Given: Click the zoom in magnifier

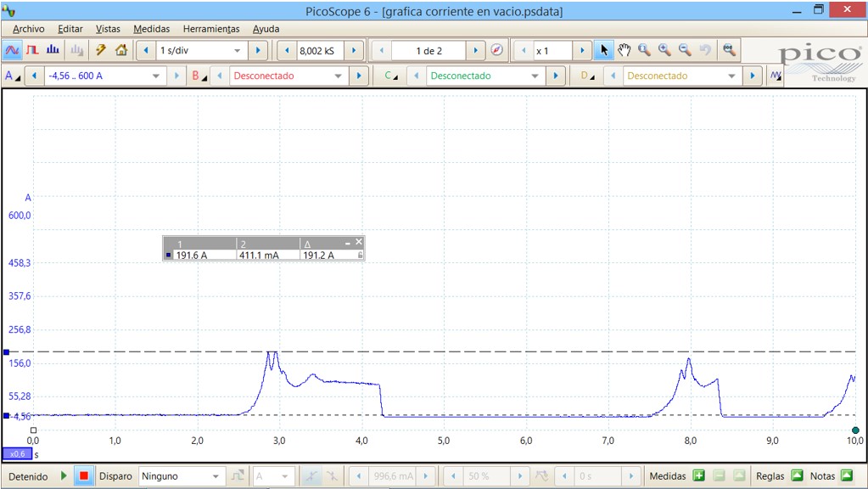Looking at the screenshot, I should (x=665, y=50).
